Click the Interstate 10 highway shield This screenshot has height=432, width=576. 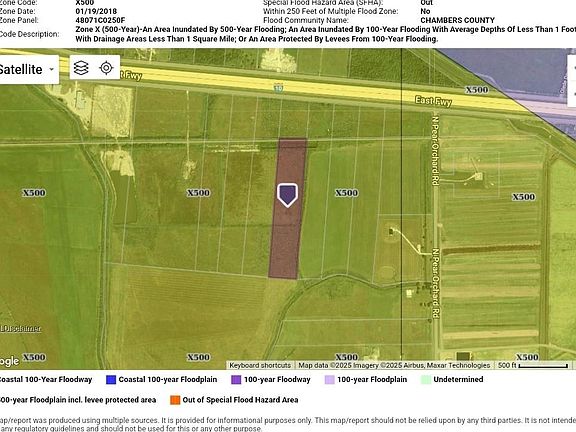pyautogui.click(x=278, y=88)
